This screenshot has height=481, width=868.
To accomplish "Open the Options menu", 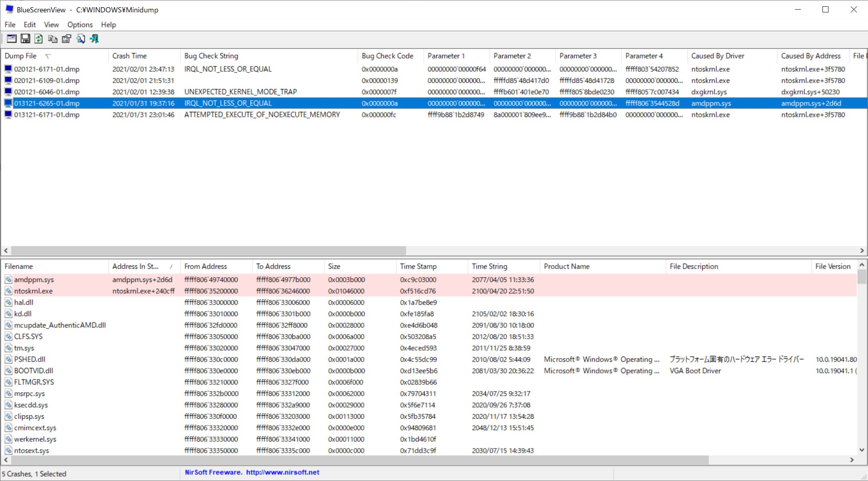I will click(79, 24).
